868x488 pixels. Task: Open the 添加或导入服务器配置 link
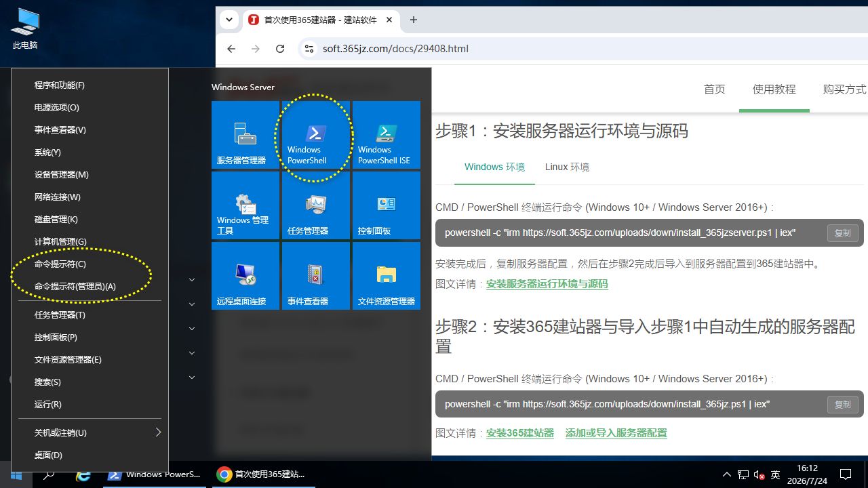pos(616,433)
